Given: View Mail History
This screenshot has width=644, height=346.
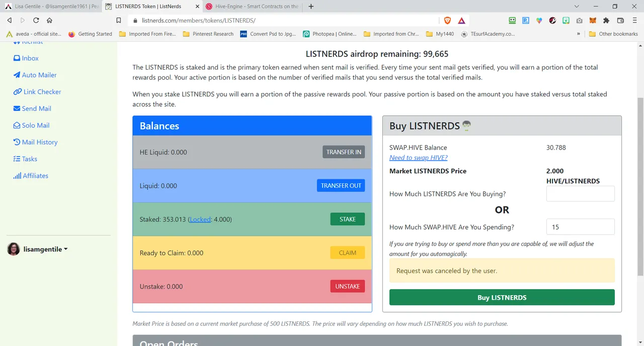Looking at the screenshot, I should (x=35, y=142).
